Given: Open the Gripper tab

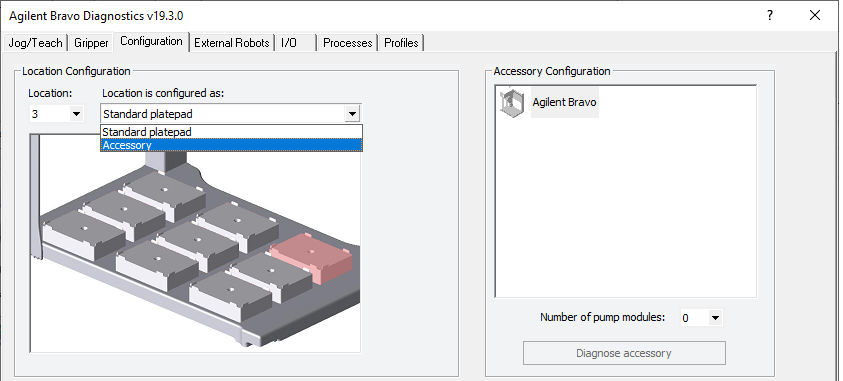Looking at the screenshot, I should 91,43.
